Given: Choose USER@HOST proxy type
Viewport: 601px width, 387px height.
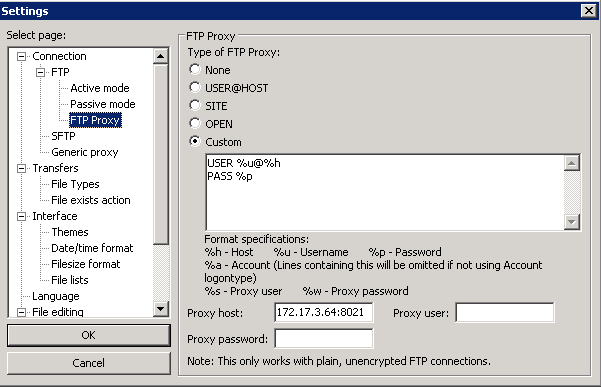Looking at the screenshot, I should pos(195,87).
